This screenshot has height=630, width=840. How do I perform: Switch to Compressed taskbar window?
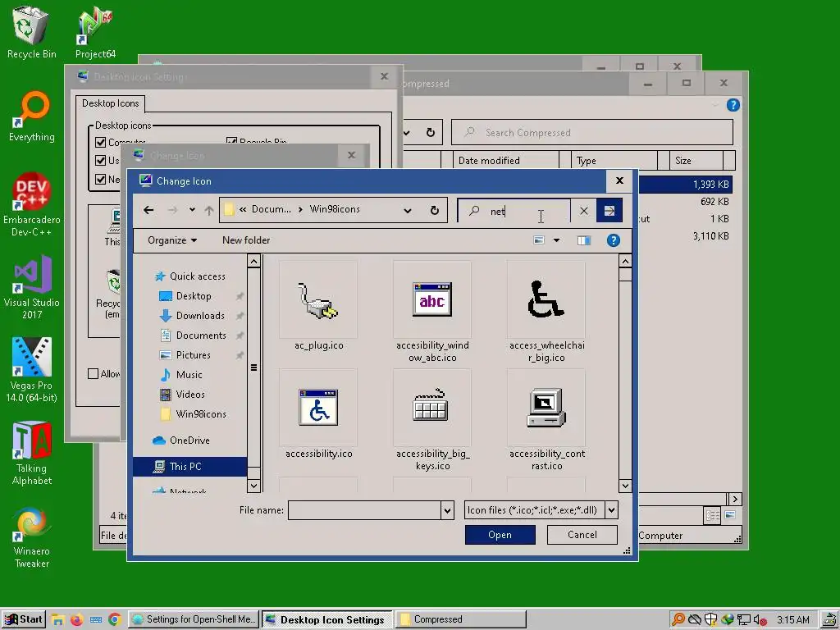coord(460,619)
